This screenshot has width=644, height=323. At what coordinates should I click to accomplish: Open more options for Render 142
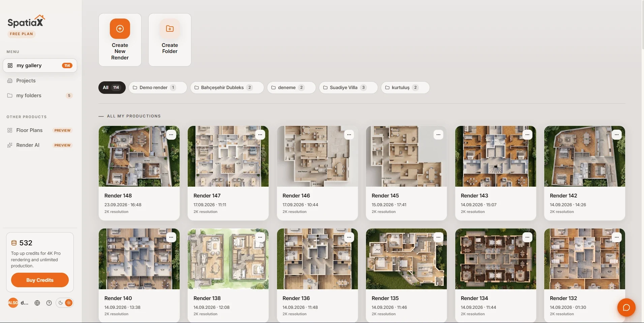[617, 135]
